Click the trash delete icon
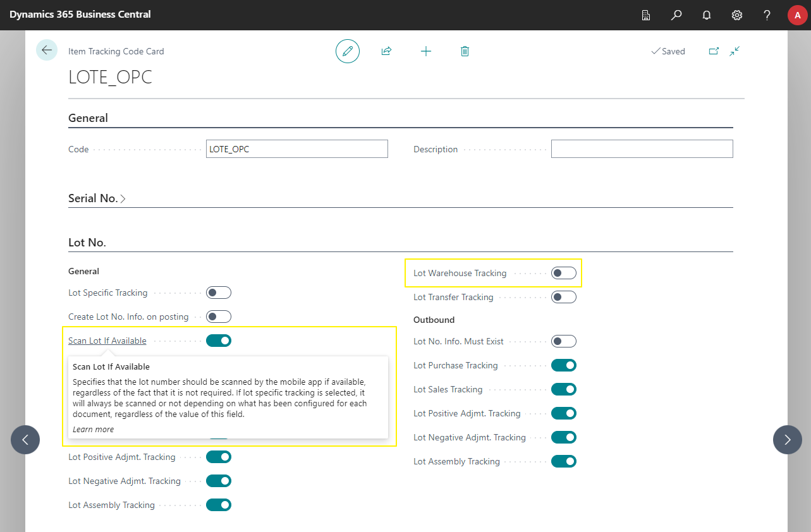 (465, 51)
